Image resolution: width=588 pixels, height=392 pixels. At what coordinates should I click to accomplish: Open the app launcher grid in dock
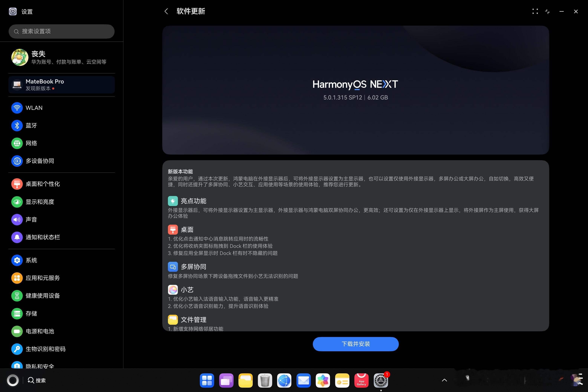[x=207, y=381]
